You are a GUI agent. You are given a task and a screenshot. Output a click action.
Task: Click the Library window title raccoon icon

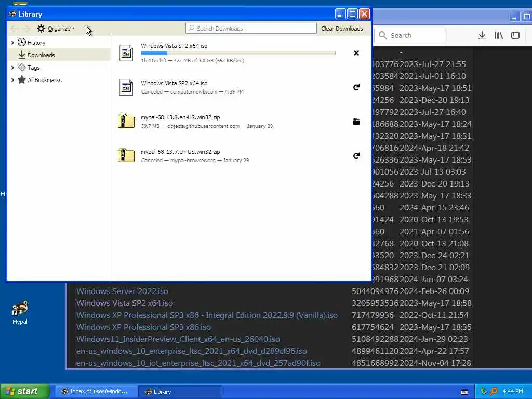12,14
